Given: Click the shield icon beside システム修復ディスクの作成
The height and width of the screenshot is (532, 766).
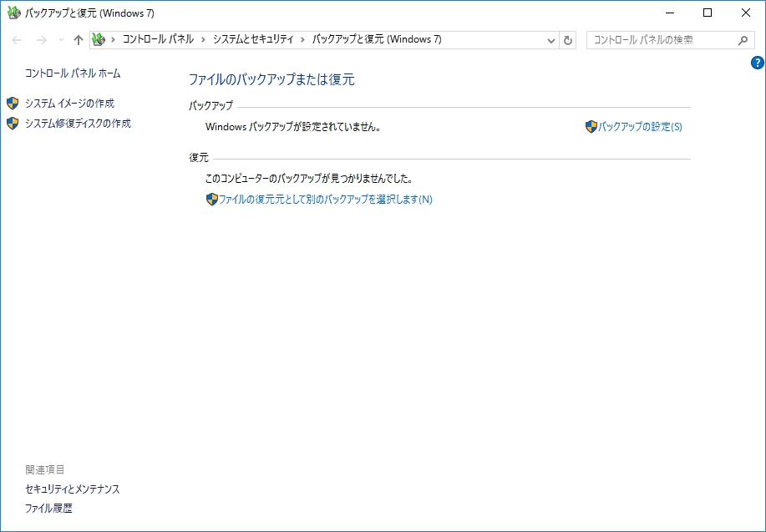Looking at the screenshot, I should (x=12, y=124).
